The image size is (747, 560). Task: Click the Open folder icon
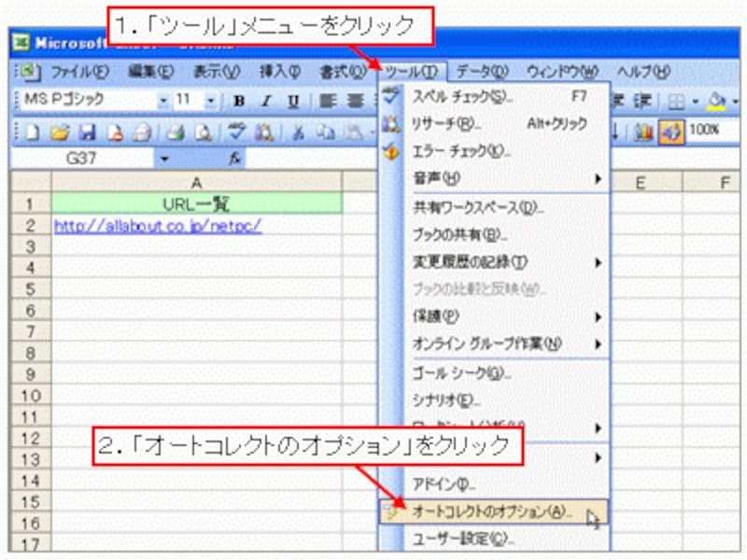pos(60,133)
